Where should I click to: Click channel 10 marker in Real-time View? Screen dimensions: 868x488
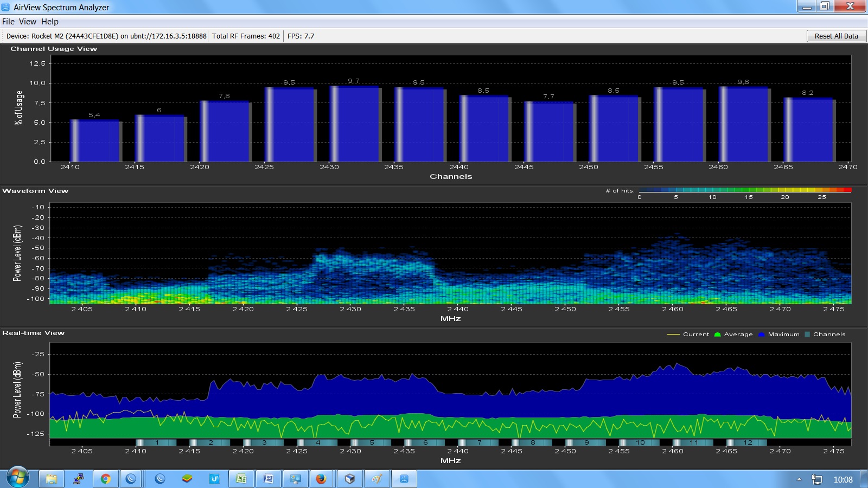pos(640,442)
